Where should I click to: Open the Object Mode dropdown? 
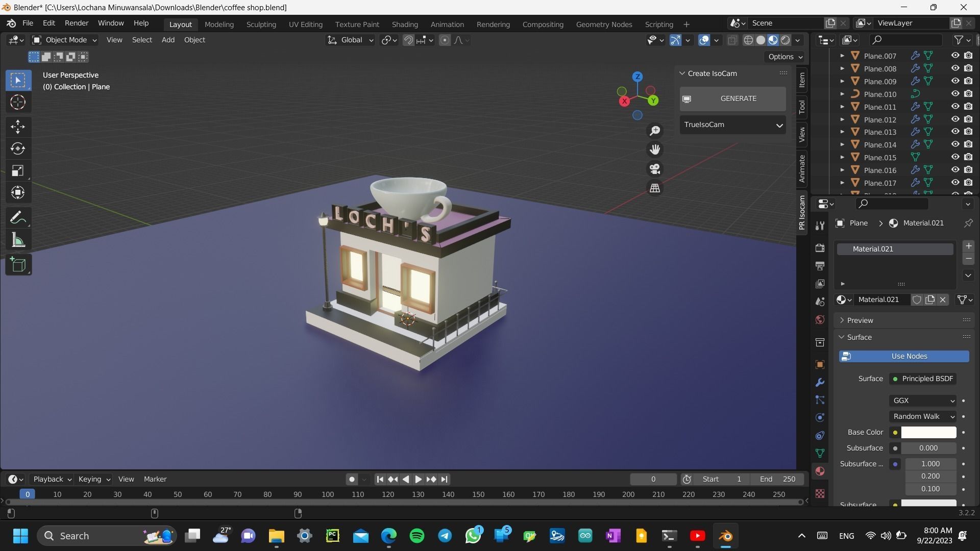coord(64,40)
